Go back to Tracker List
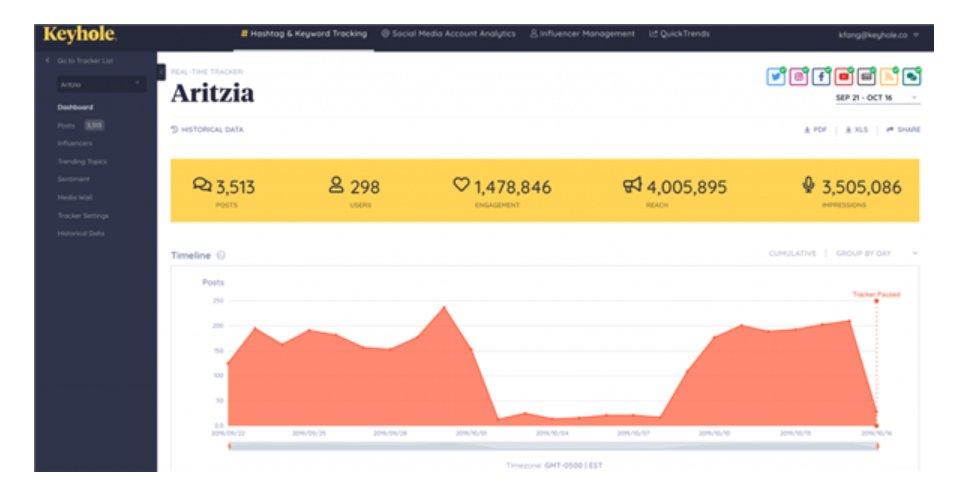This screenshot has width=972, height=504. 79,61
